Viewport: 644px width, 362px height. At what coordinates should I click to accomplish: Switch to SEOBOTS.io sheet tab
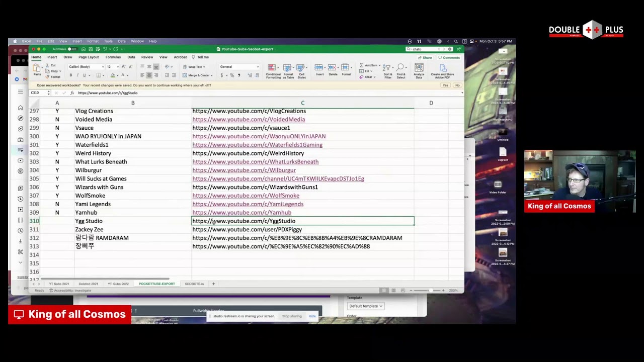click(x=194, y=284)
